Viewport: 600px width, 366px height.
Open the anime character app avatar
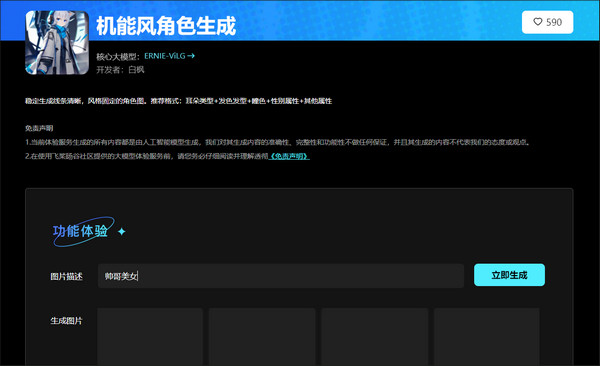tap(57, 42)
